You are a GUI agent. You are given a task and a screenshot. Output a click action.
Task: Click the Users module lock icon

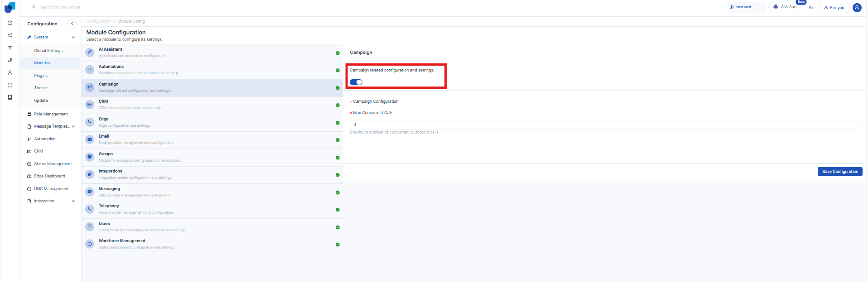tap(90, 226)
